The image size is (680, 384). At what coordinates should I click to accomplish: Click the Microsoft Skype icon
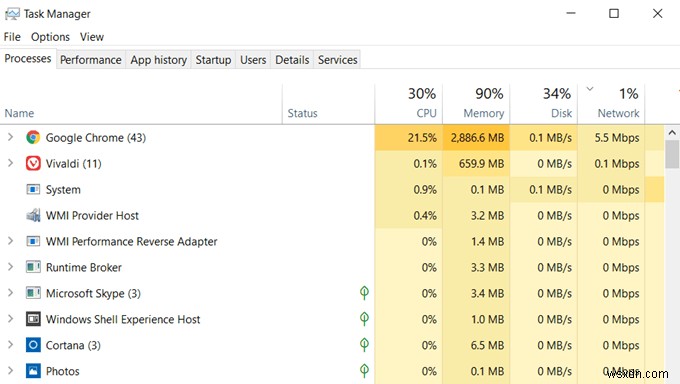click(x=33, y=293)
